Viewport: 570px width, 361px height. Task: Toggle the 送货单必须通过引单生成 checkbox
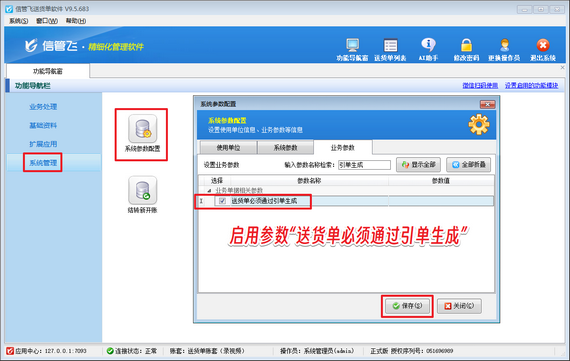(x=222, y=201)
